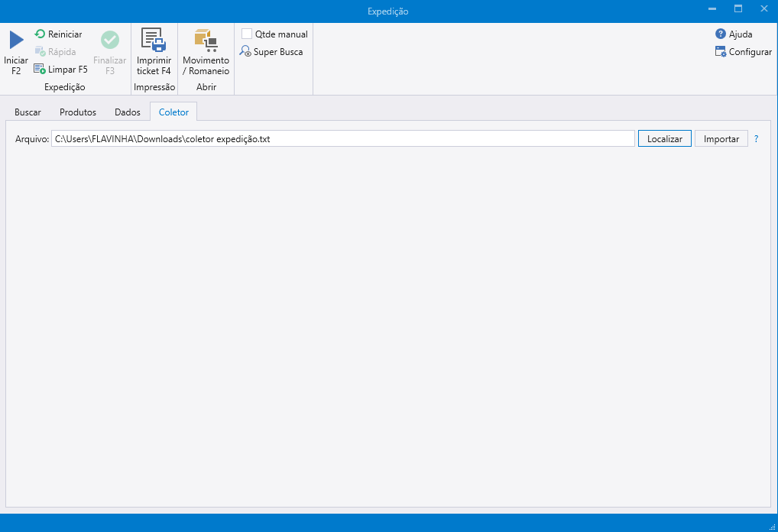Click the Importar button
Screen dimensions: 778x532
point(721,139)
